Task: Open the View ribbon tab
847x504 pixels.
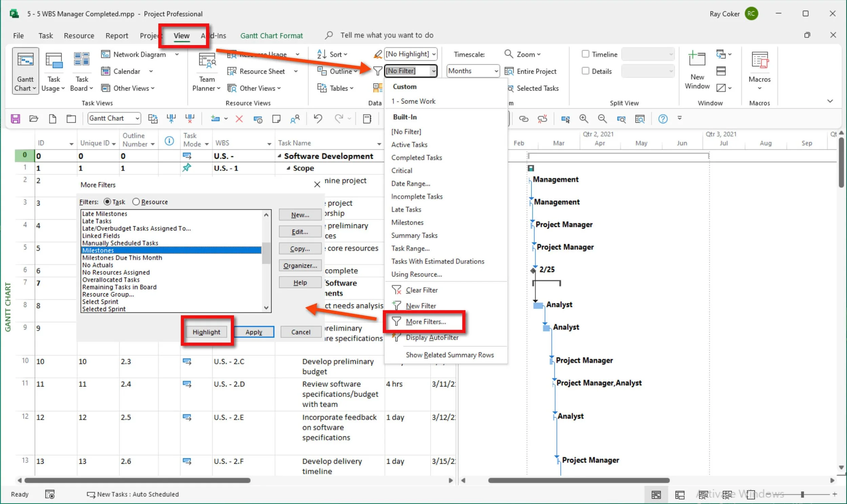Action: click(x=181, y=36)
